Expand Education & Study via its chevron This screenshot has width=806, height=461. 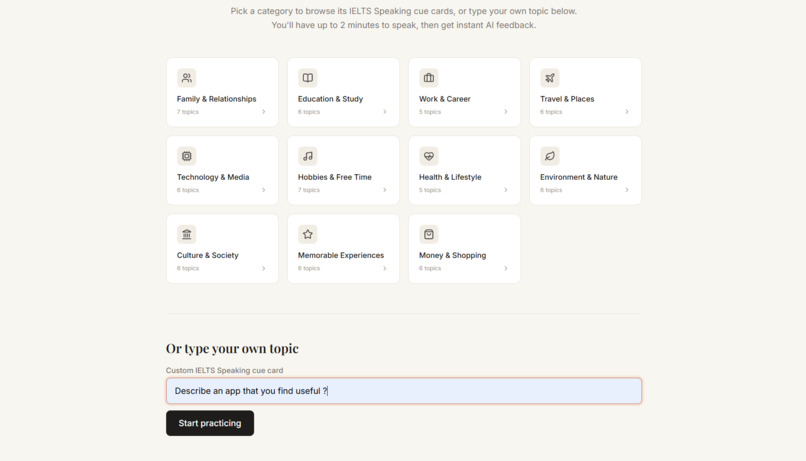point(384,112)
